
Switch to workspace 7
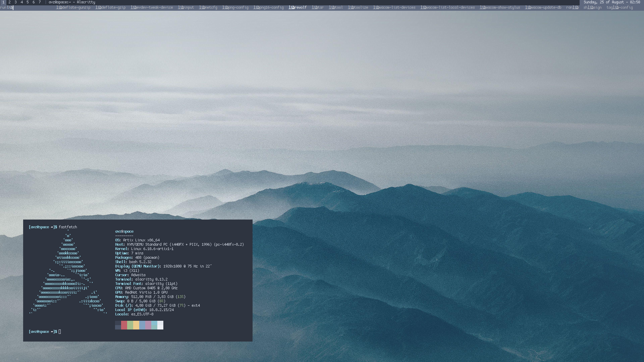[40, 2]
